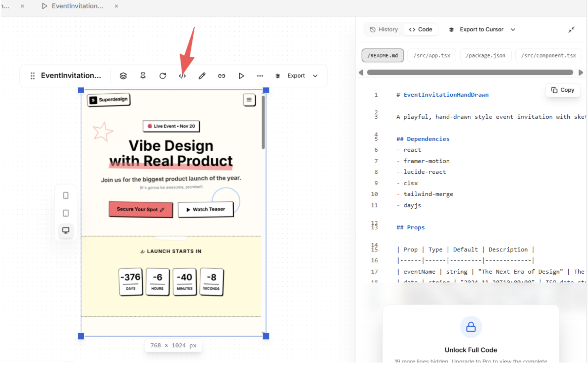Click the 'Vibe Design with Real Product' headline
Screen dimensions: 588x365
[171, 153]
